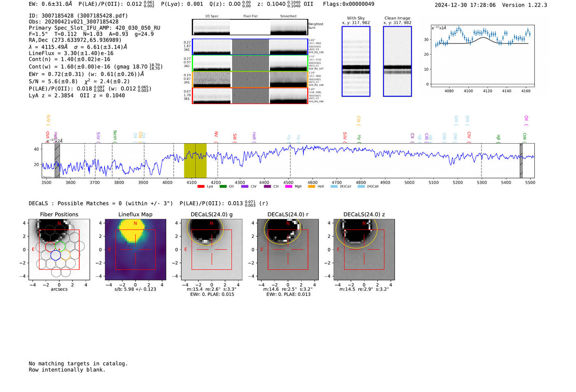Click the m:14.5 re:2.9" s:3.2" caption

tap(364, 289)
